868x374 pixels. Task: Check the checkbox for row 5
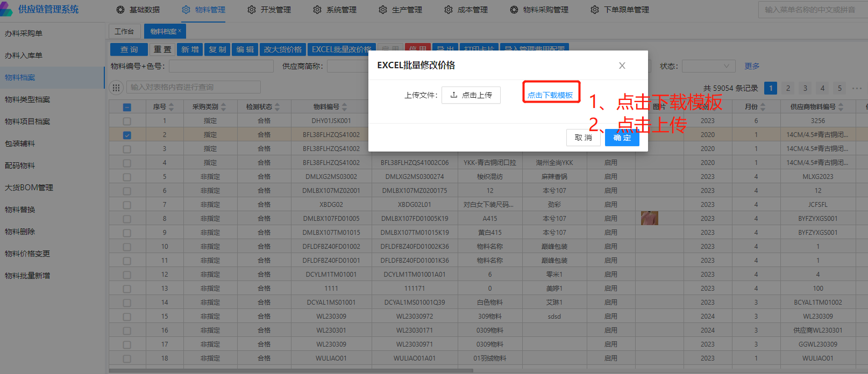127,177
